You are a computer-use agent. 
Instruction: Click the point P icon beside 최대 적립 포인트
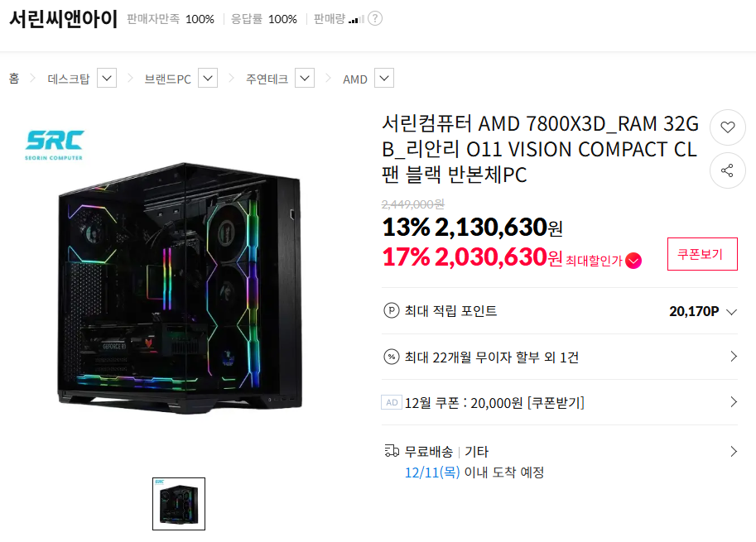[391, 311]
